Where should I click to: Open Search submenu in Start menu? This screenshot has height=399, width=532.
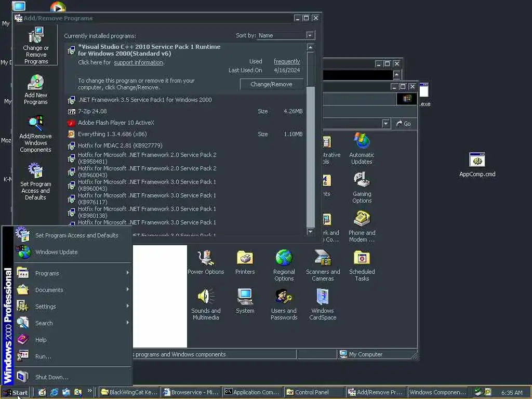click(x=72, y=323)
